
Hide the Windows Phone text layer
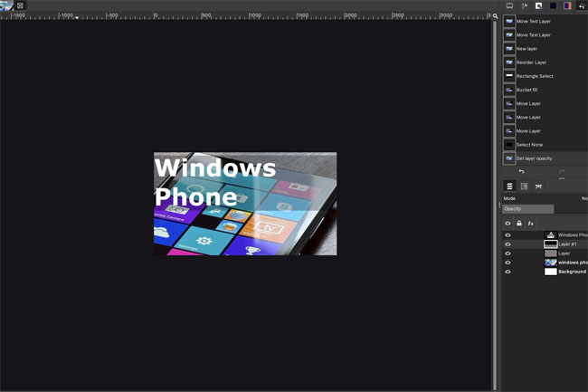[507, 235]
